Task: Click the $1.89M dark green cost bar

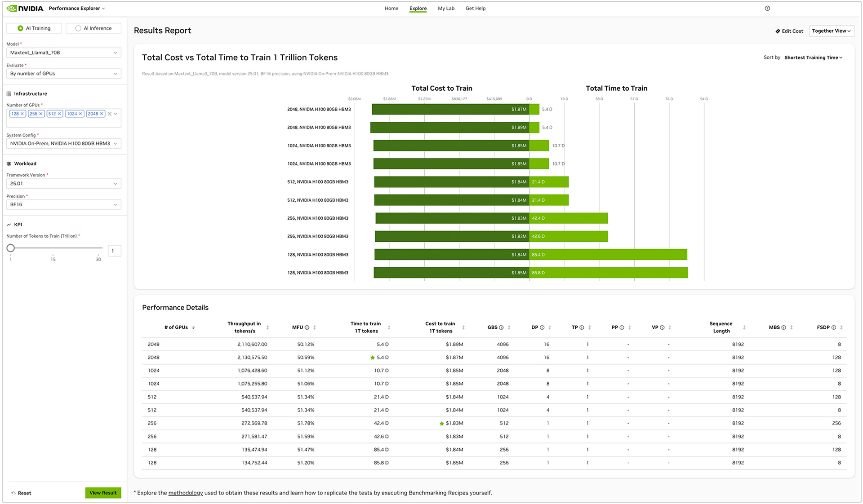Action: (449, 128)
